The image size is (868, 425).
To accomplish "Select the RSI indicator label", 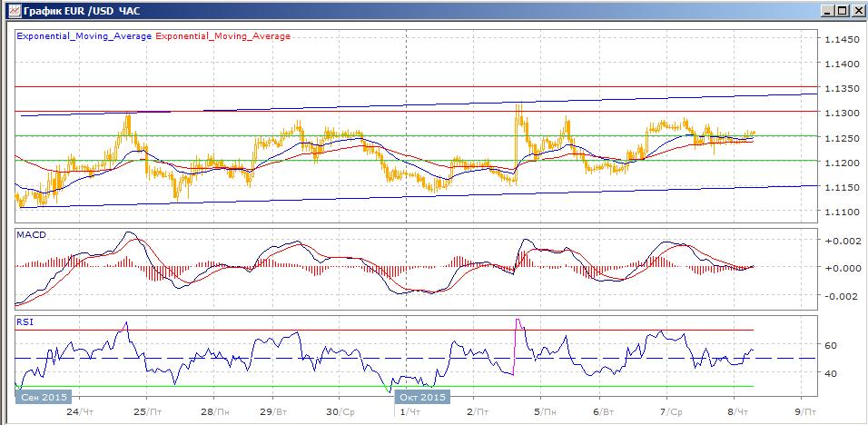I will click(25, 321).
